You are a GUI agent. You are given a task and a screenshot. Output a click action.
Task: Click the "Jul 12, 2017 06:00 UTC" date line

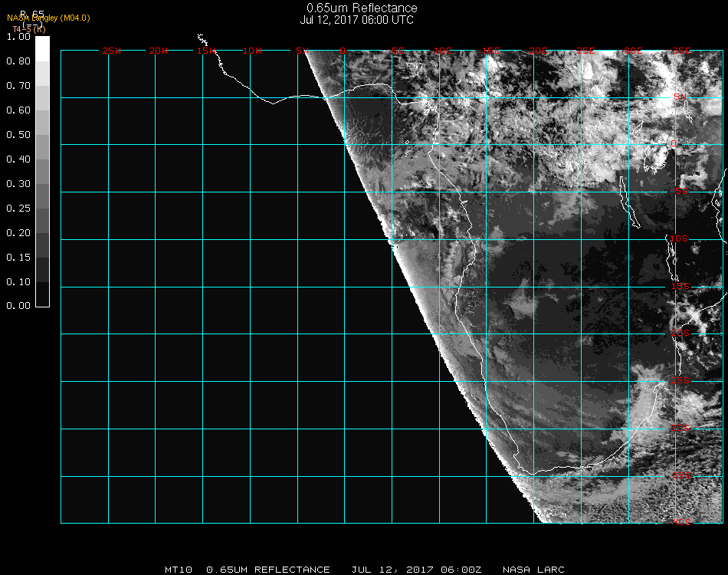click(x=356, y=20)
